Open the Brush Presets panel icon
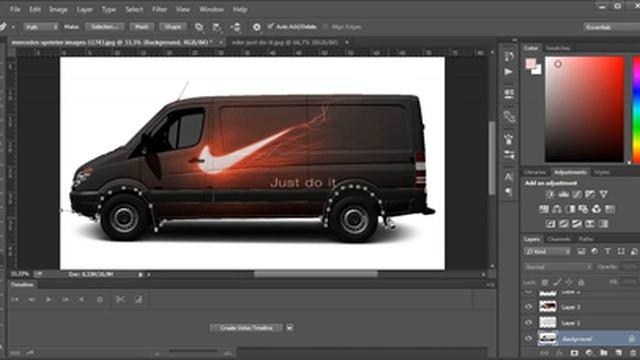Viewport: 640px width, 360px height. coord(509,155)
